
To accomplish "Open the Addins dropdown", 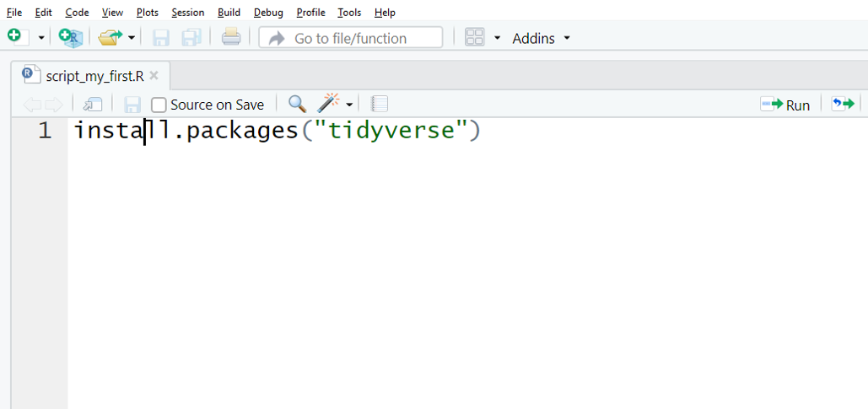I will click(541, 38).
